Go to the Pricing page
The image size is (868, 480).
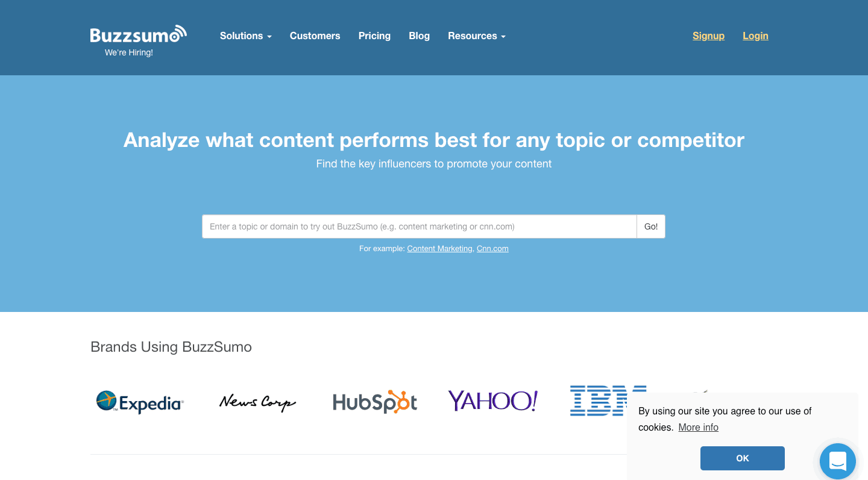[x=374, y=36]
